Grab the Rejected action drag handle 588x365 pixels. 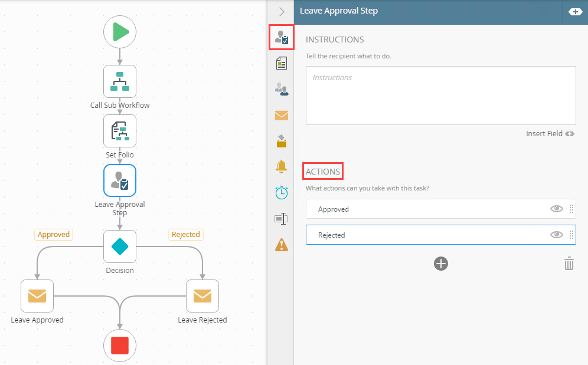click(x=571, y=235)
